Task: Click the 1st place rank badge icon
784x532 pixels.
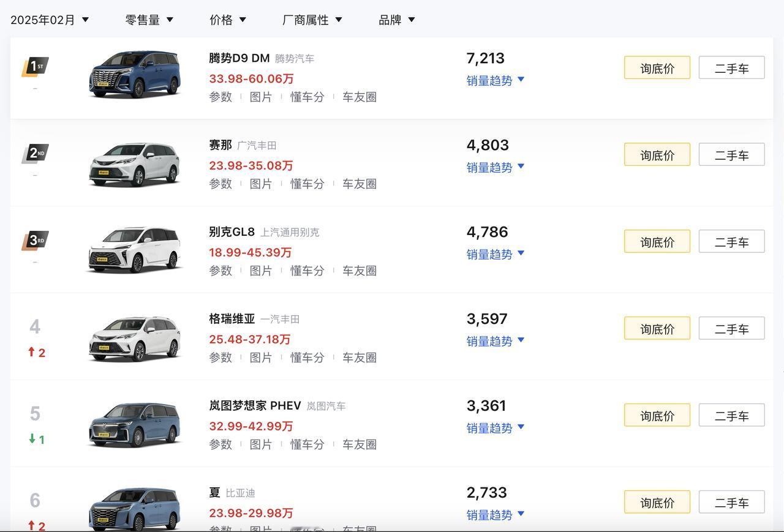Action: [x=35, y=66]
